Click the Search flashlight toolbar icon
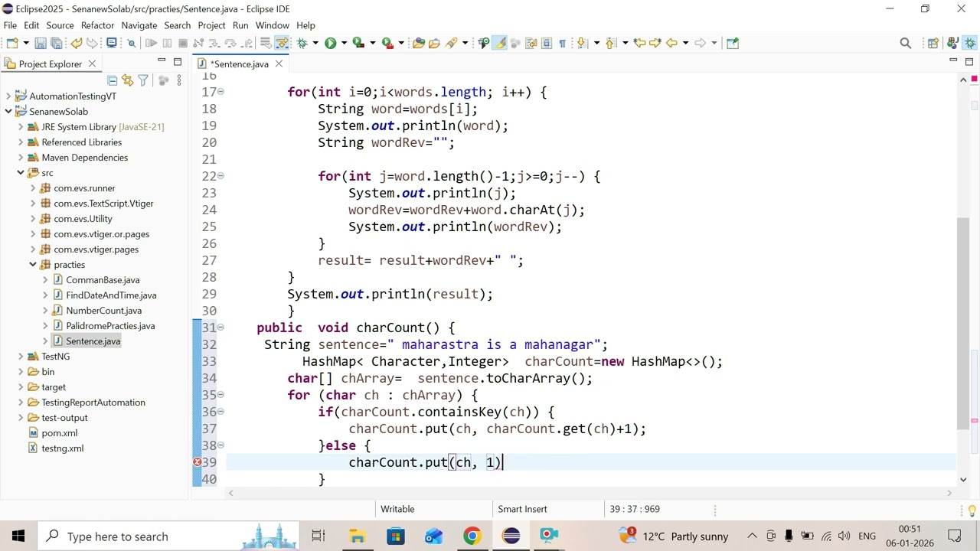 tap(451, 43)
